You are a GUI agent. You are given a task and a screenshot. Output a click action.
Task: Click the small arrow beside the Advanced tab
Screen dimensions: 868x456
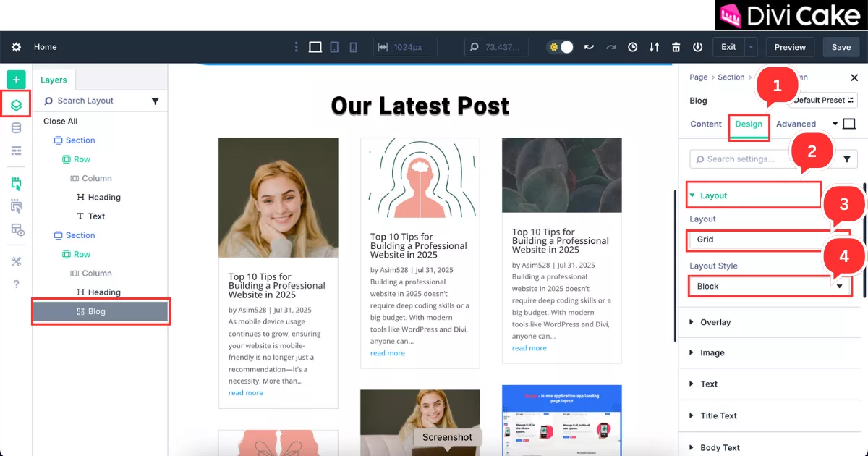pyautogui.click(x=835, y=124)
